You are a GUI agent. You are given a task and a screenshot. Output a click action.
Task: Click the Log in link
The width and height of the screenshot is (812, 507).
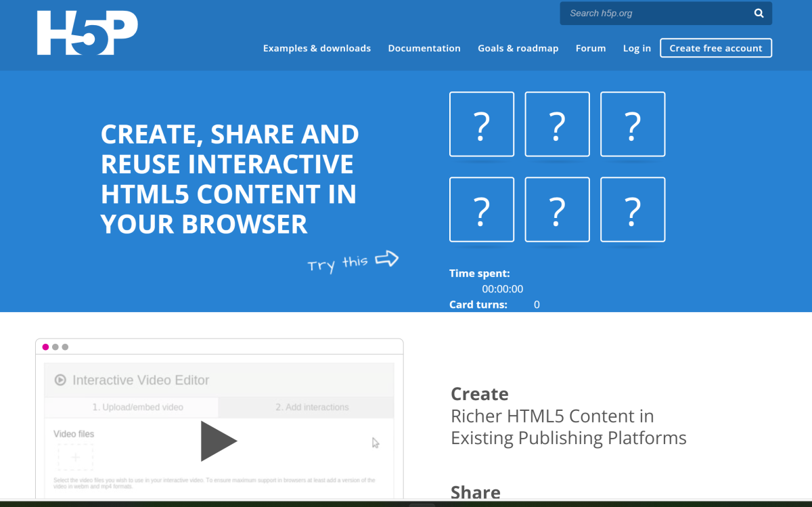(x=637, y=48)
